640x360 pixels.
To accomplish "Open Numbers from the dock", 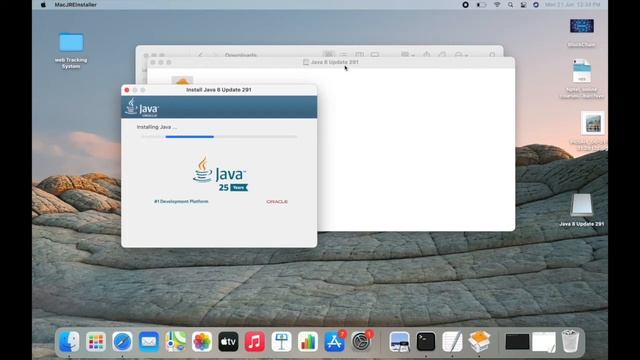I will pos(308,341).
